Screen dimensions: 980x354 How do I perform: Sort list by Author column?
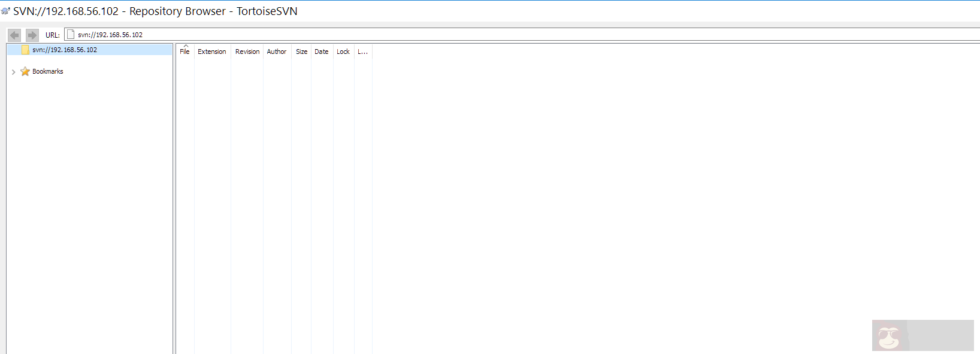277,52
